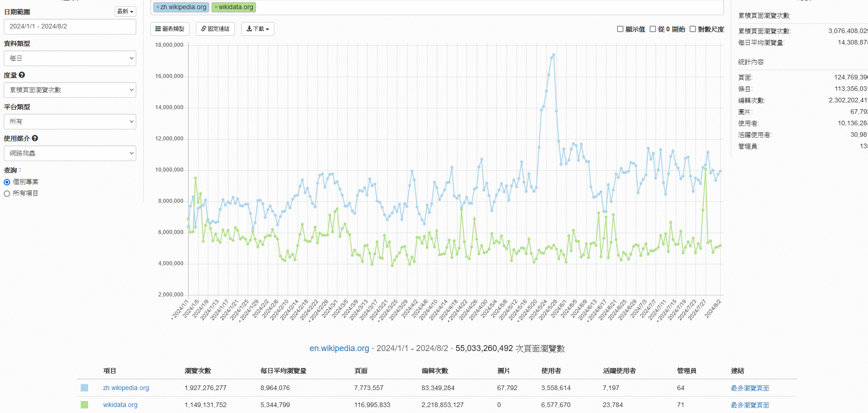Click the 活躍使用者 label in the statistics panel
The height and width of the screenshot is (413, 868).
[755, 135]
